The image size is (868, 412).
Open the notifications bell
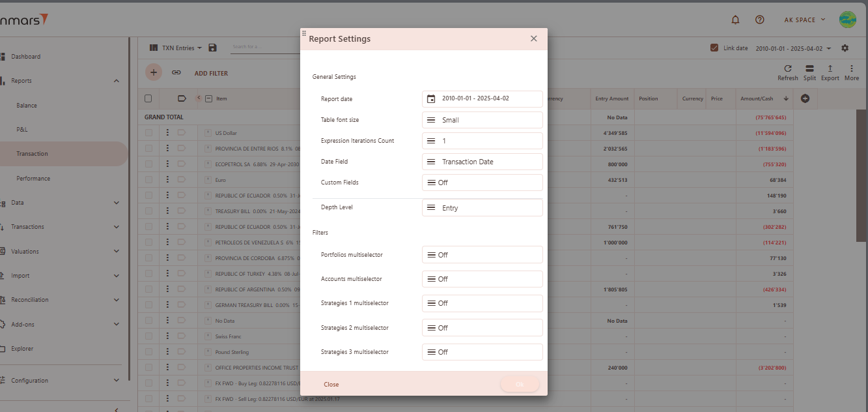click(x=736, y=20)
